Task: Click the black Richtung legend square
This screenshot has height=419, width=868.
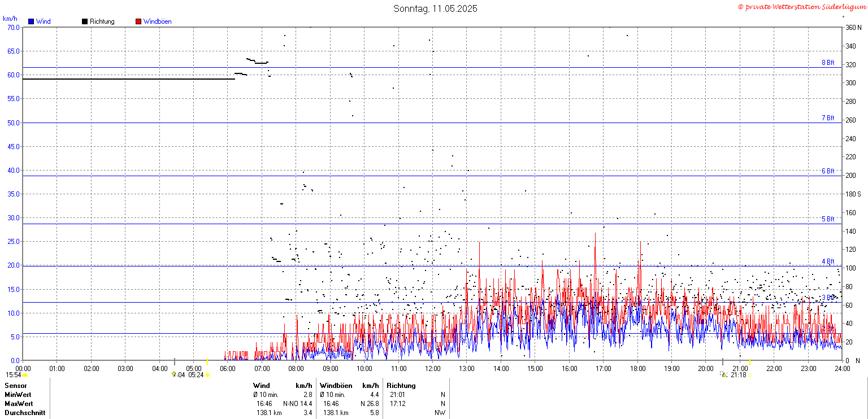Action: click(x=85, y=21)
